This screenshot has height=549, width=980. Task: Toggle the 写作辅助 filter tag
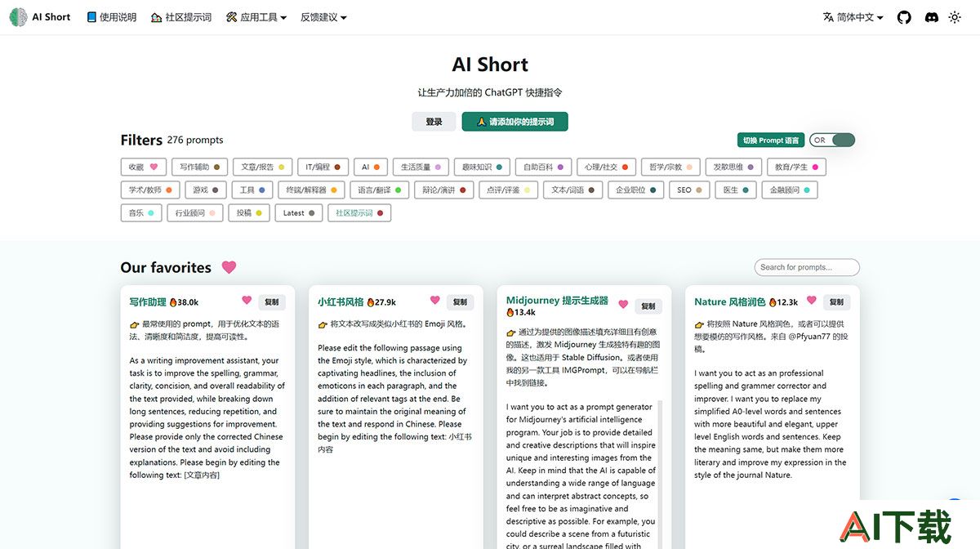199,167
